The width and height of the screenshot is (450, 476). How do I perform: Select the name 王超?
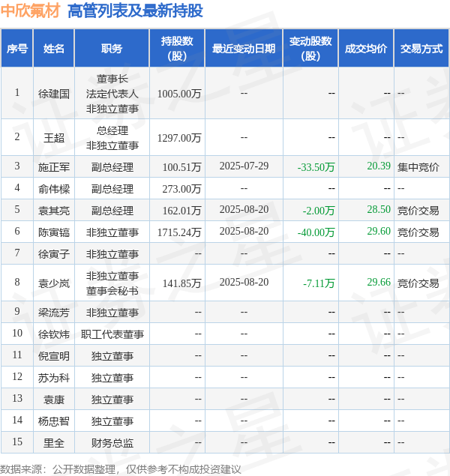point(54,138)
